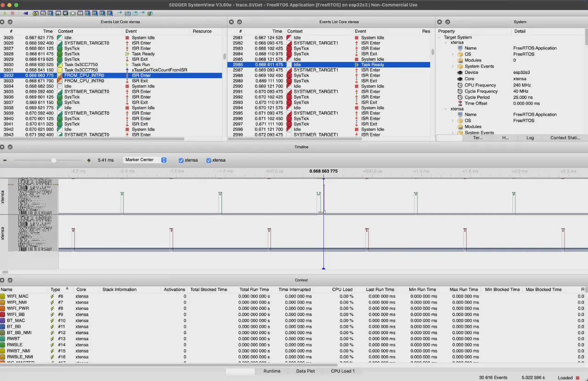This screenshot has height=381, width=588.
Task: Click the Total Run Time column header
Action: (254, 290)
